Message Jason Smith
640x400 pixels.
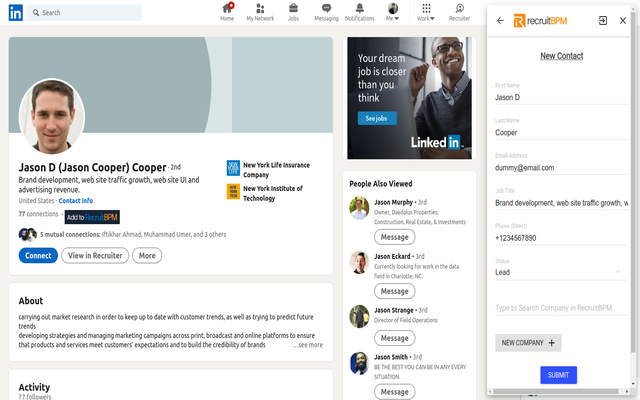point(395,392)
